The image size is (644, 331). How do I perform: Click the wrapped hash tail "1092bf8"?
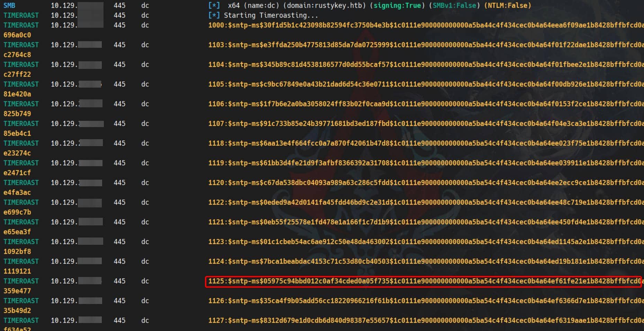point(17,252)
